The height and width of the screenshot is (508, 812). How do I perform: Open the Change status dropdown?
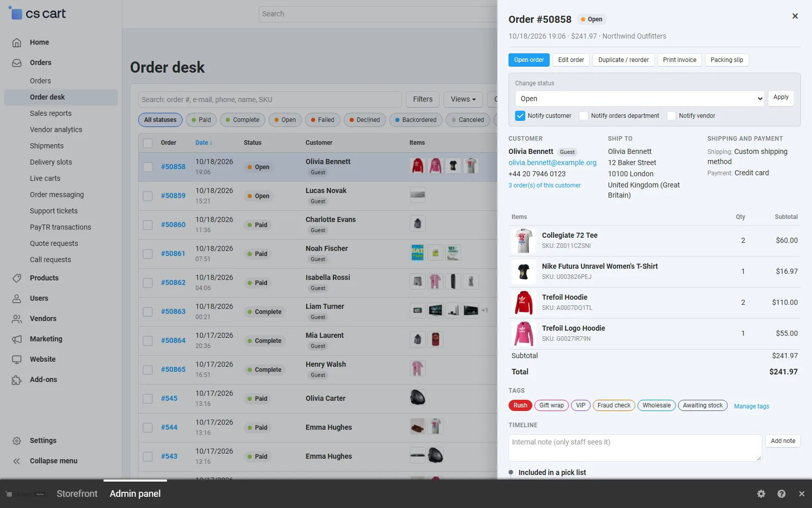pyautogui.click(x=639, y=99)
